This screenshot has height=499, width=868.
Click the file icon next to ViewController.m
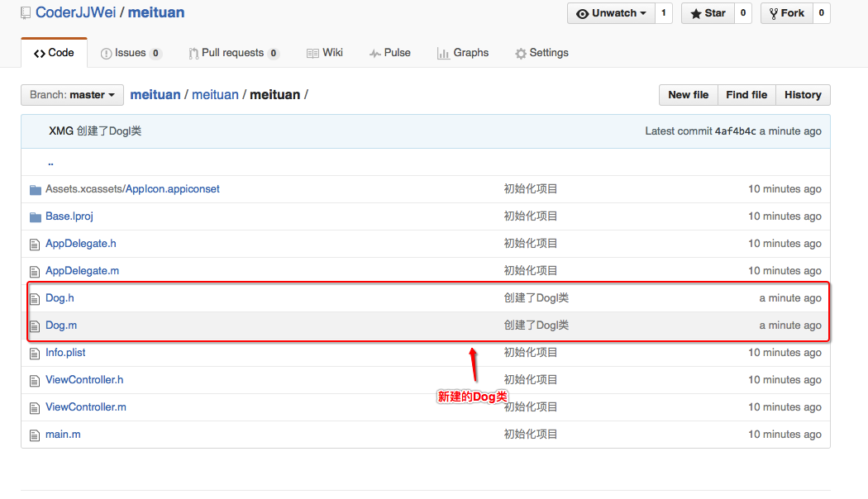coord(35,408)
